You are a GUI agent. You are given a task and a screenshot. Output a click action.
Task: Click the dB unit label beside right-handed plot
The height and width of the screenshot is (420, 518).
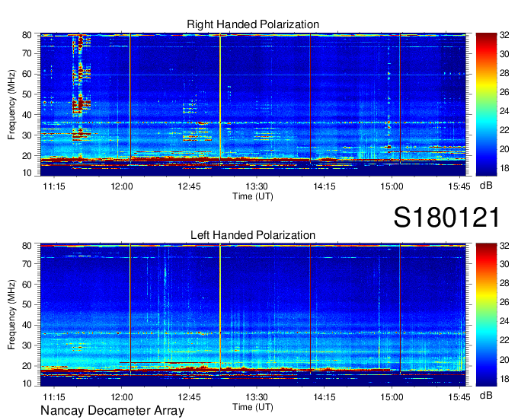tap(486, 186)
